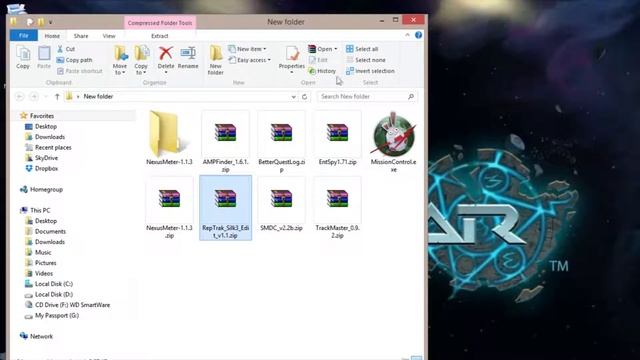Switch to the Share ribbon tab
The image size is (640, 360).
pyautogui.click(x=81, y=36)
